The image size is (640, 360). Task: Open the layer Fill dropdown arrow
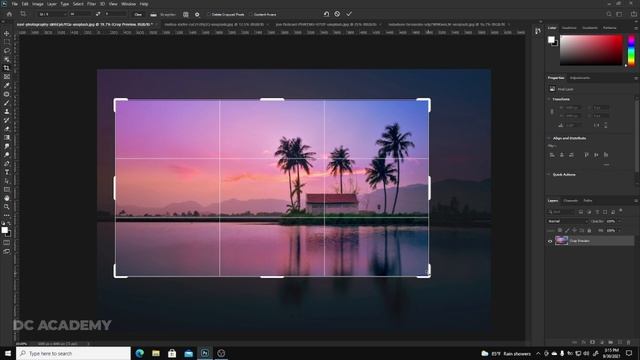(x=620, y=231)
